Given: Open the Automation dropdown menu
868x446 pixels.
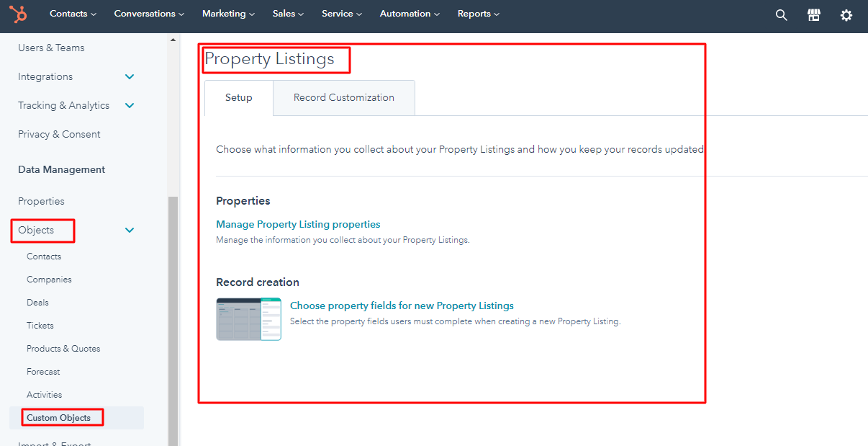Looking at the screenshot, I should click(410, 14).
